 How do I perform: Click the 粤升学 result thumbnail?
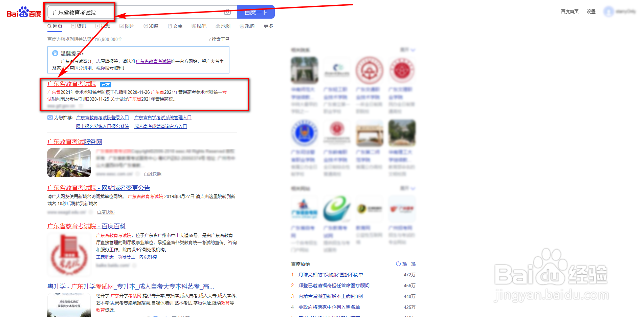(x=69, y=305)
